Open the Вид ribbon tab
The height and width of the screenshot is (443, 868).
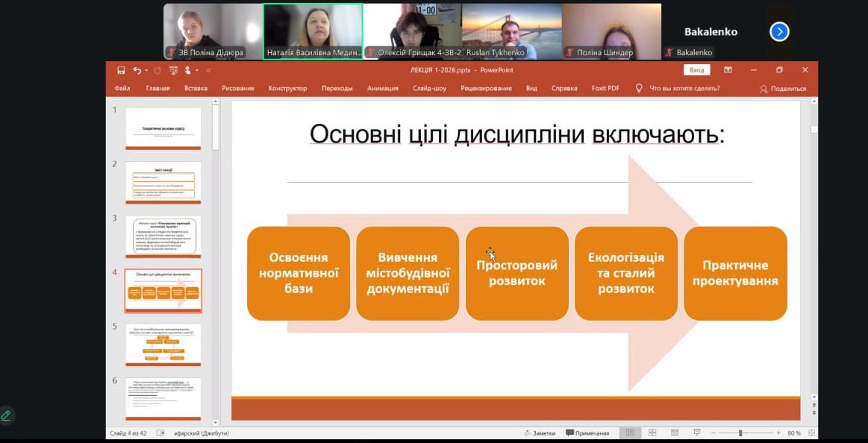point(531,88)
